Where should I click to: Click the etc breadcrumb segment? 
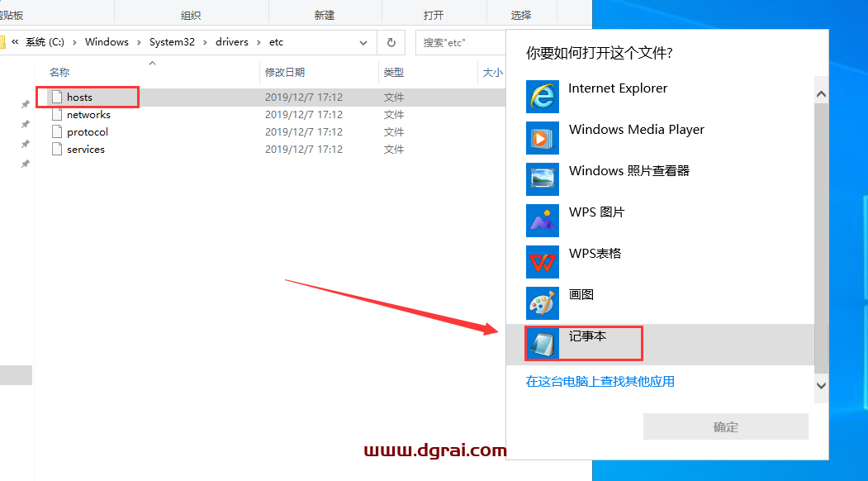coord(276,42)
